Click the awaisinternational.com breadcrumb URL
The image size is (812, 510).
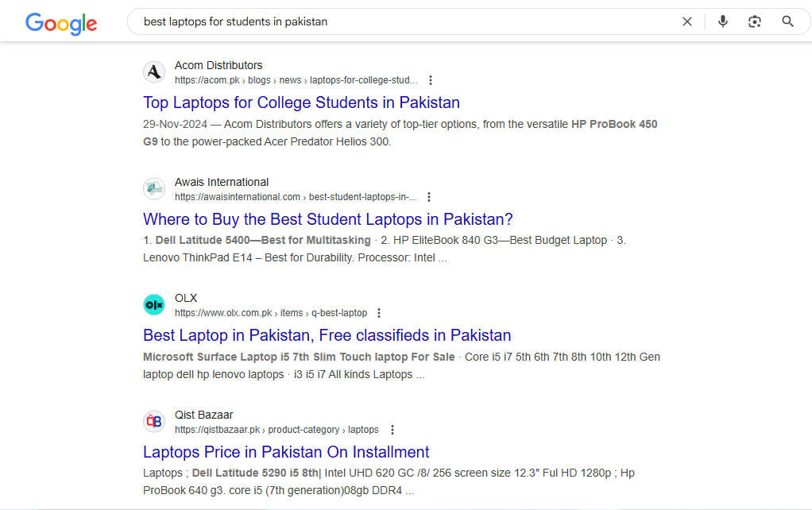pos(296,197)
